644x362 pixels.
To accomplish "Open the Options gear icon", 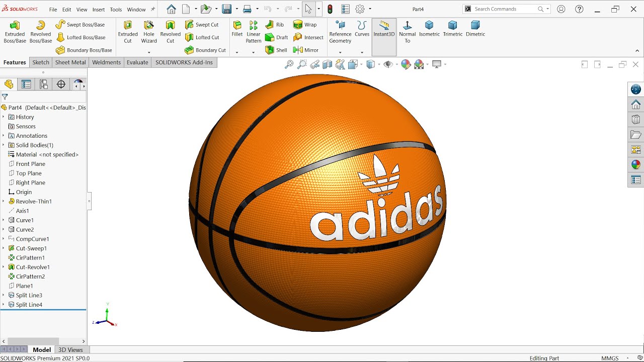I will pos(360,9).
